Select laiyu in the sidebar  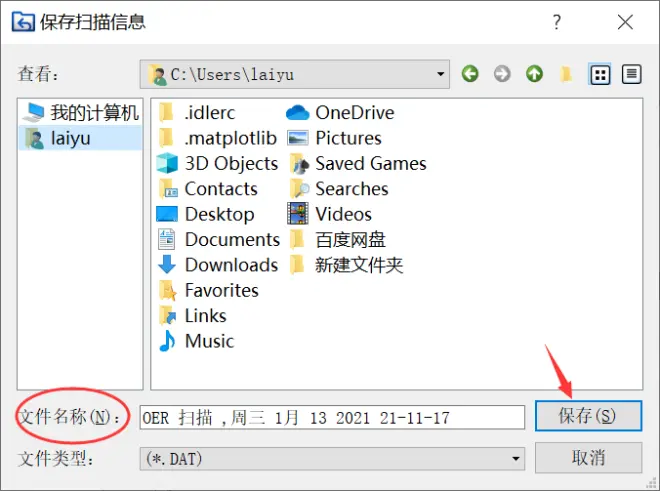tap(81, 138)
